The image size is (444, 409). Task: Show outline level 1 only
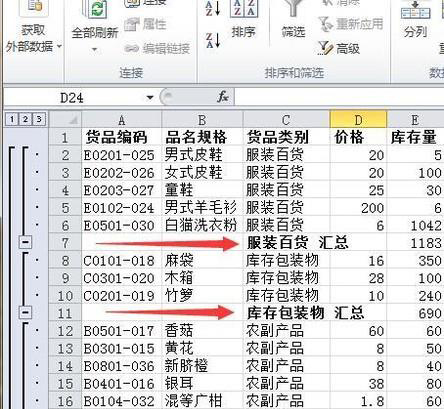point(12,119)
